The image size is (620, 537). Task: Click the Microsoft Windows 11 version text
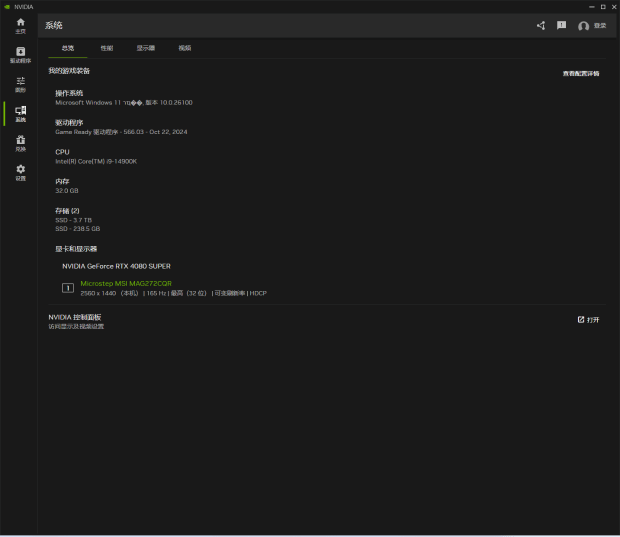[124, 102]
